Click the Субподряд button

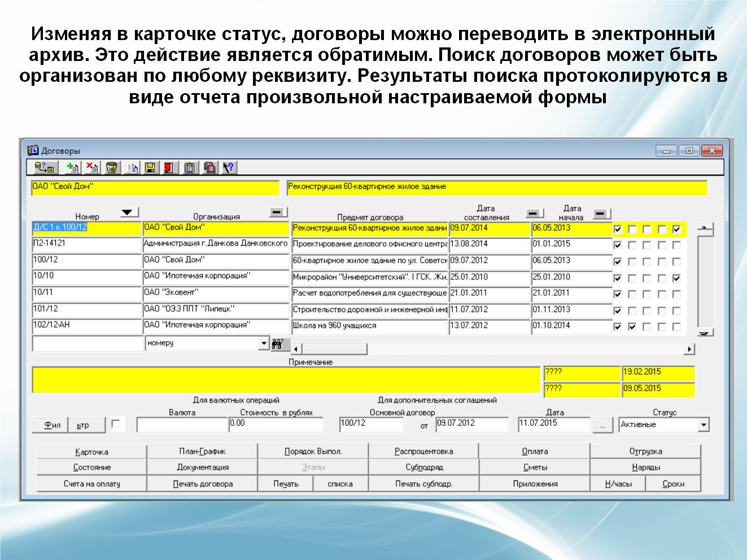[423, 467]
